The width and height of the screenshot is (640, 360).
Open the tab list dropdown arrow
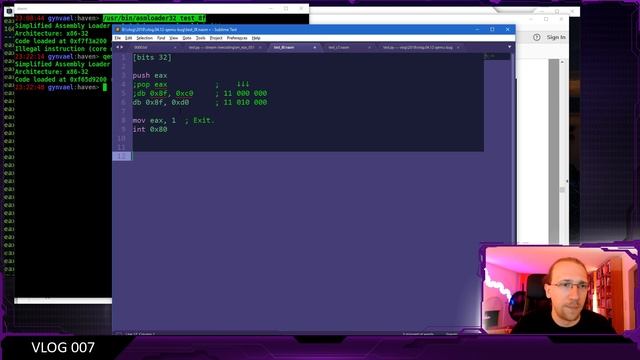click(x=509, y=47)
